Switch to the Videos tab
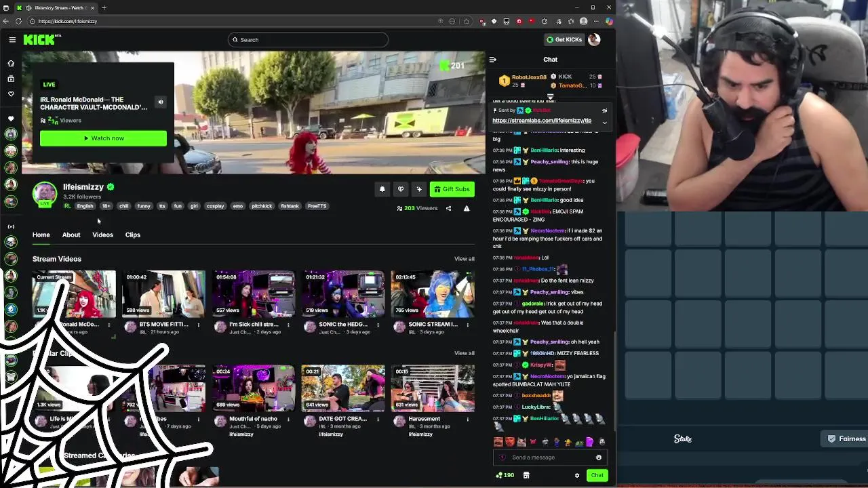The height and width of the screenshot is (488, 868). [102, 235]
